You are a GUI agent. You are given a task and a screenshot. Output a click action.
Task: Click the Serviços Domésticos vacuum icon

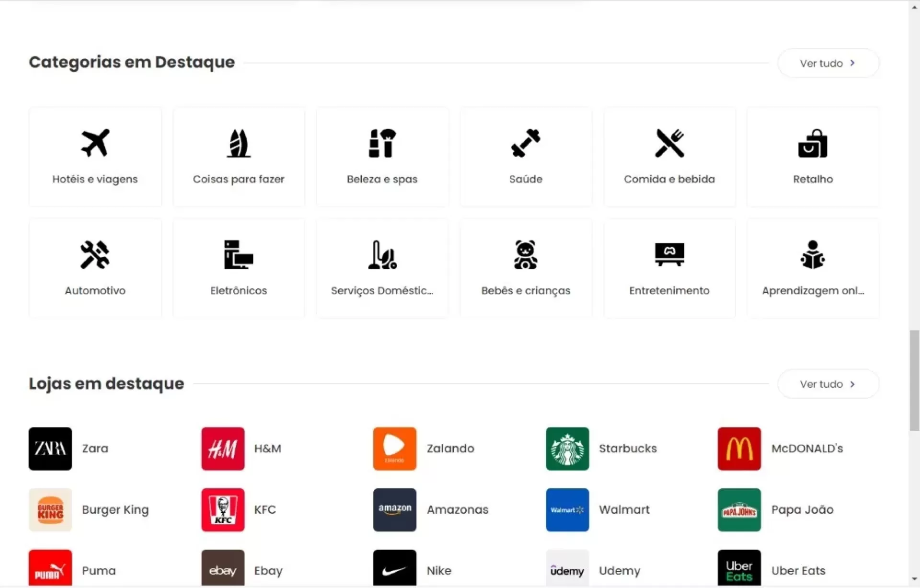tap(382, 254)
